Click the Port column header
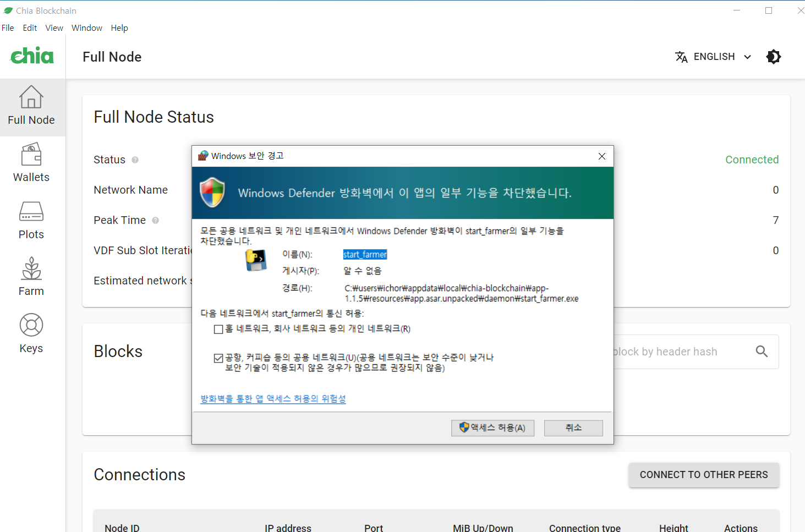The image size is (805, 532). [x=374, y=528]
